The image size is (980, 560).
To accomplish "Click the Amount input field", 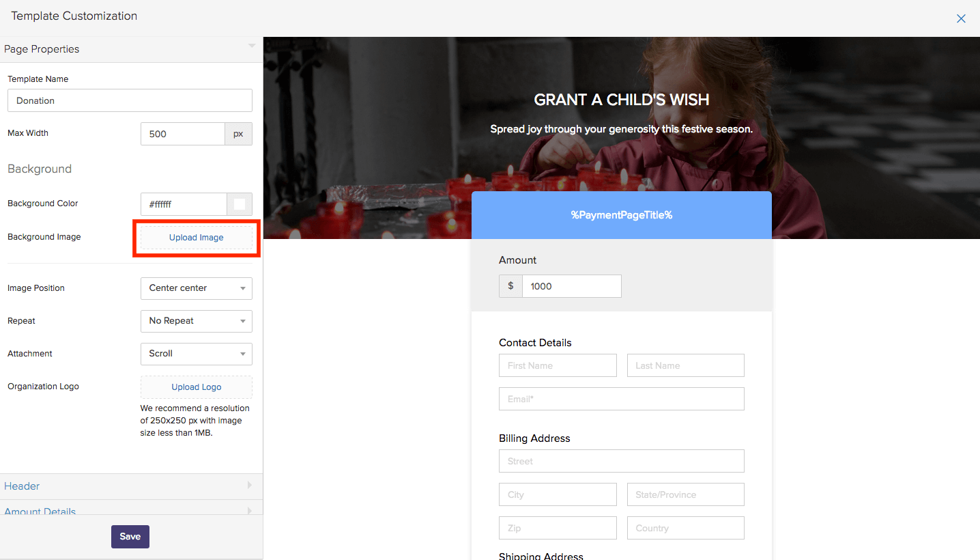I will [571, 286].
